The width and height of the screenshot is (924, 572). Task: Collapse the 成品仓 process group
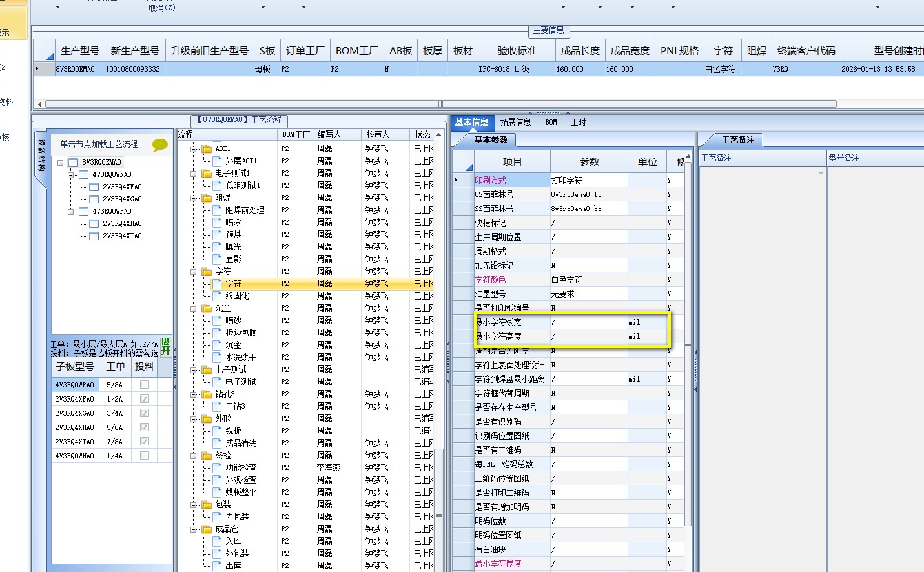194,529
